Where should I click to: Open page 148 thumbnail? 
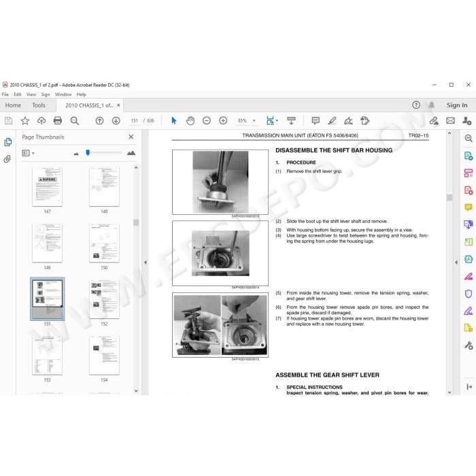[x=104, y=187]
